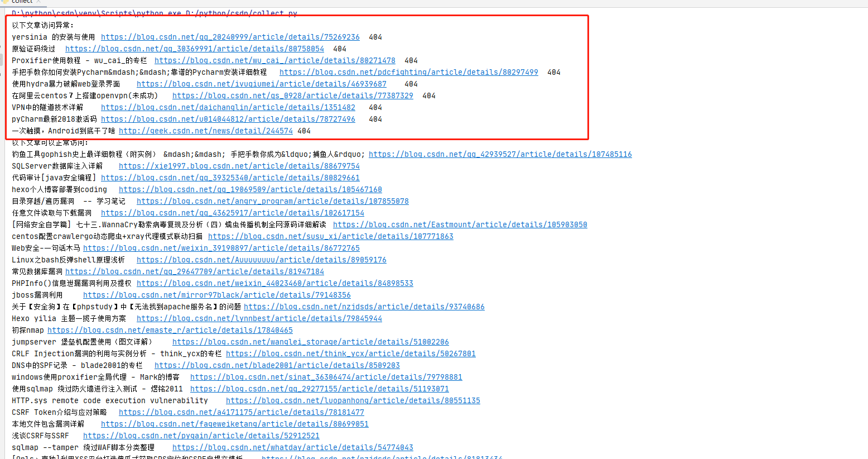Open the 目录穿越/遍历漏洞 angry_program URL

(273, 201)
